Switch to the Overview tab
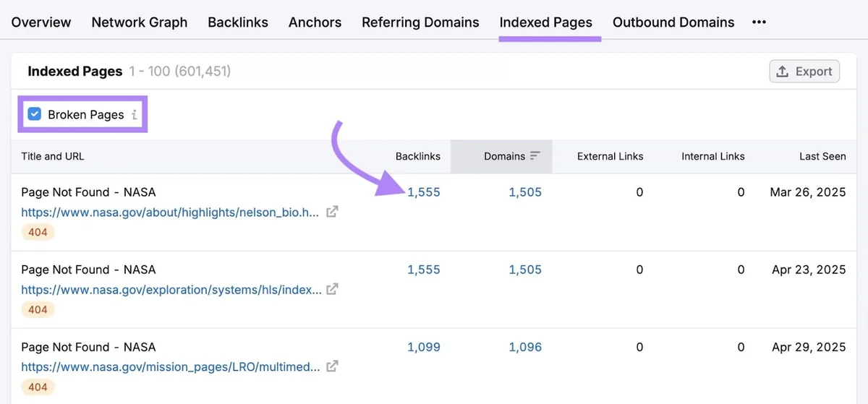 (x=41, y=22)
